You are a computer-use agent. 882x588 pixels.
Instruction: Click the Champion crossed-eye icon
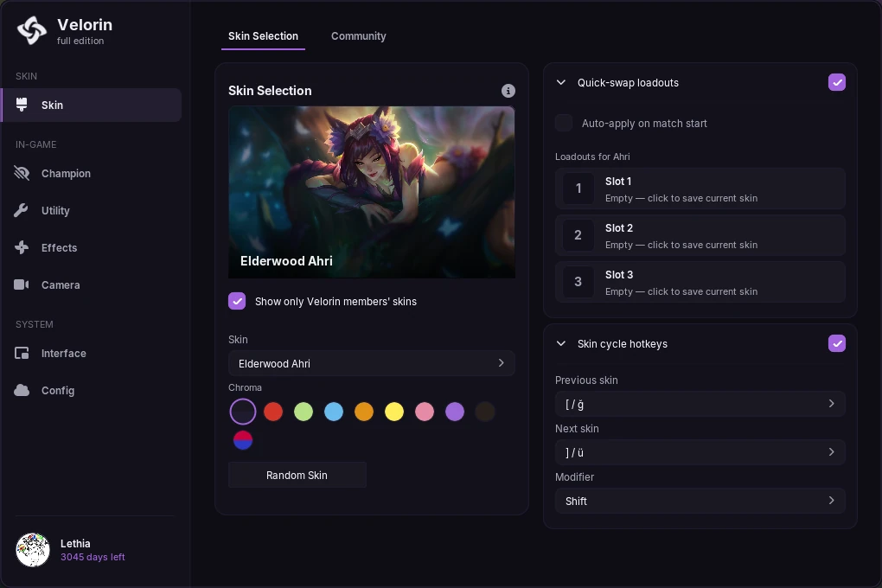click(22, 173)
